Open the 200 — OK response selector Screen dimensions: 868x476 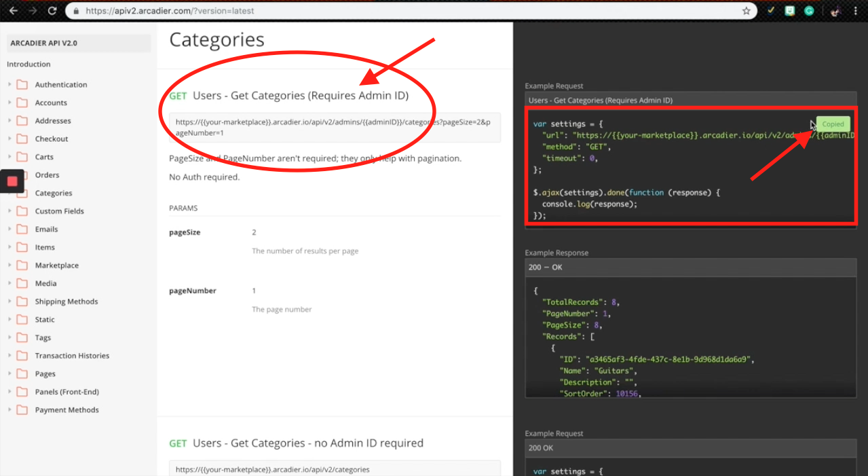[x=691, y=268]
